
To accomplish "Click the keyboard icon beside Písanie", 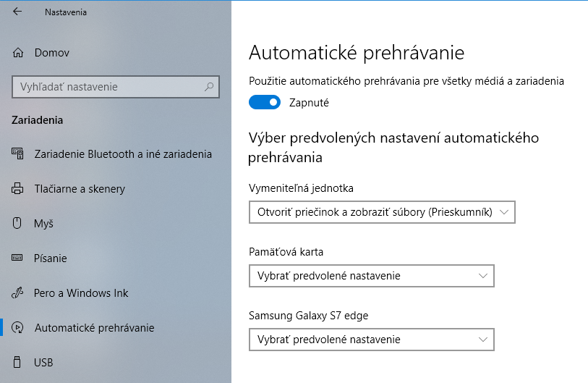I will [18, 258].
